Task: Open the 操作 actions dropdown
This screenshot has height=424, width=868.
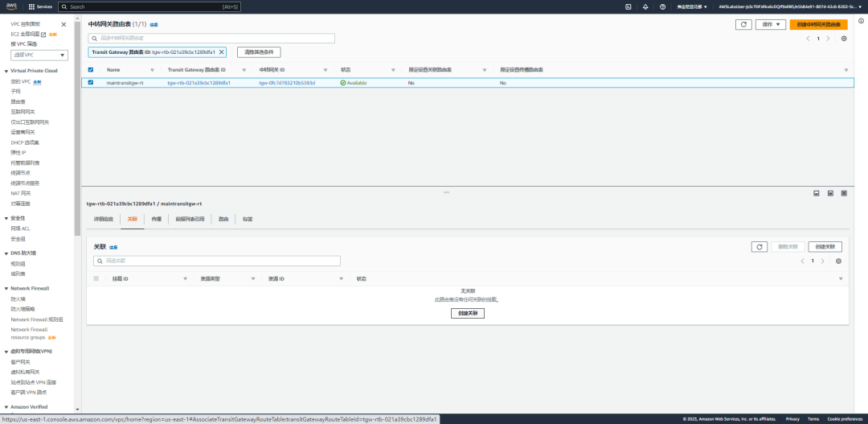Action: [x=771, y=24]
